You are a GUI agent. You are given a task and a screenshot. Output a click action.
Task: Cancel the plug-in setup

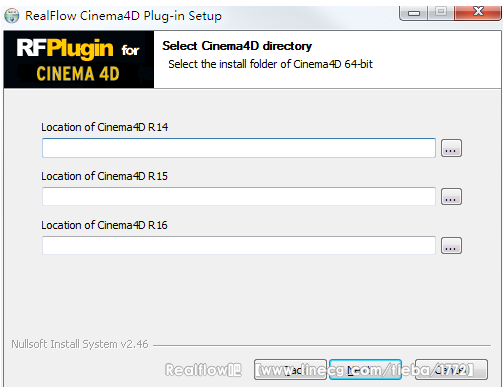click(x=451, y=369)
